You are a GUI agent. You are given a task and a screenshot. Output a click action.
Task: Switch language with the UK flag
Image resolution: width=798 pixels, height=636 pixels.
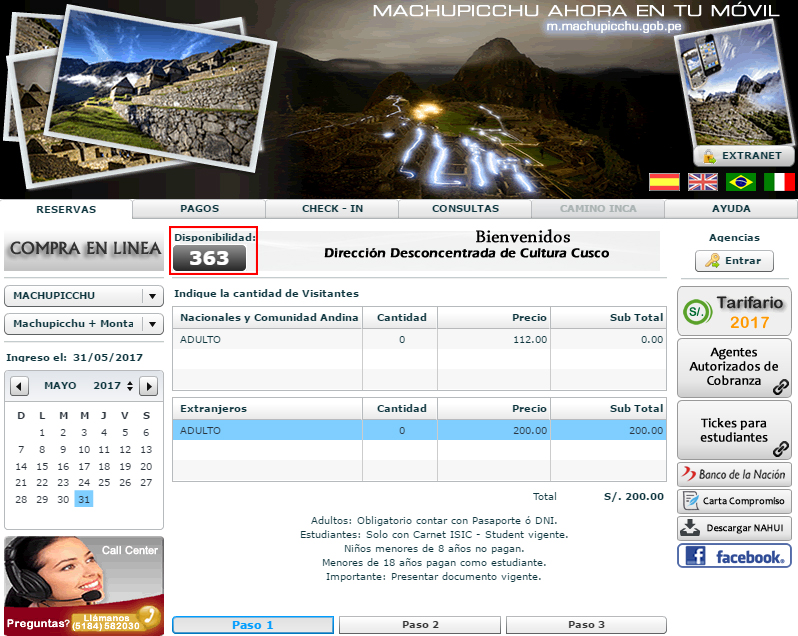(703, 182)
